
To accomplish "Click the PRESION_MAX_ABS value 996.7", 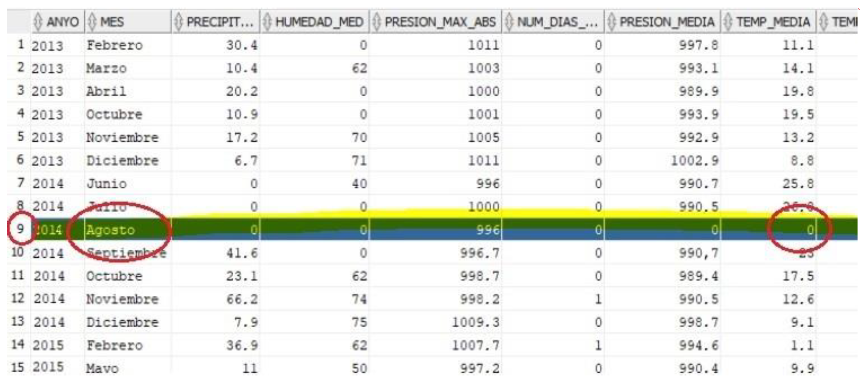I will pyautogui.click(x=480, y=253).
